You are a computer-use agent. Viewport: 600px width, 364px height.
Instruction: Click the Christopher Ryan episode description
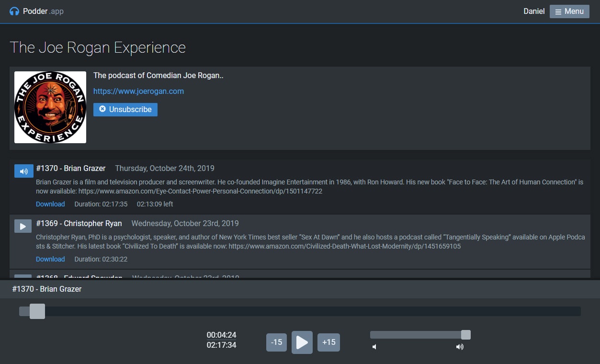[x=310, y=242]
